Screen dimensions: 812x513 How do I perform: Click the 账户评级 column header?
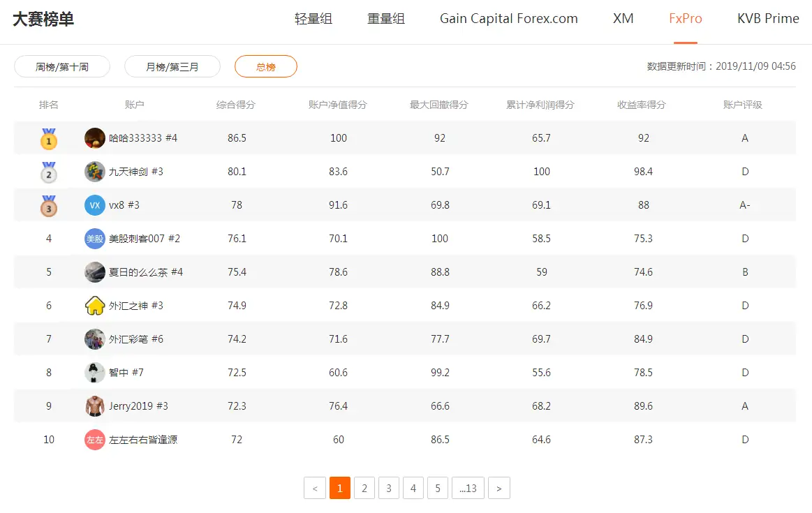743,105
